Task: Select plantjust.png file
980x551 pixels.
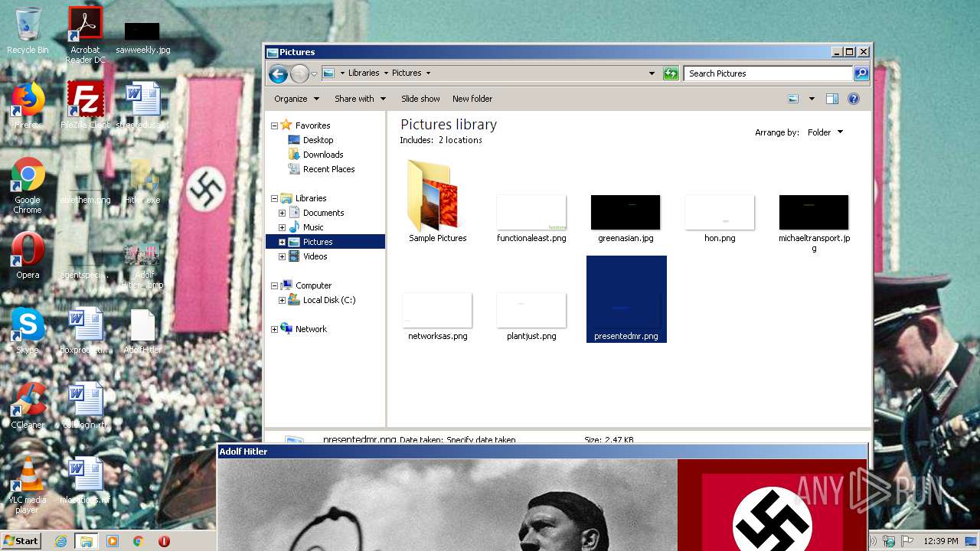Action: pos(531,316)
